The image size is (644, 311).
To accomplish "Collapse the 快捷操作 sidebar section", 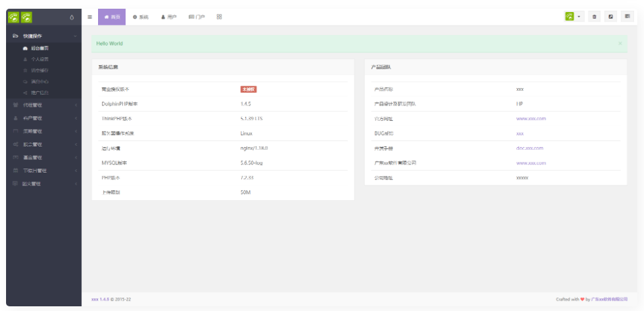I will [40, 36].
